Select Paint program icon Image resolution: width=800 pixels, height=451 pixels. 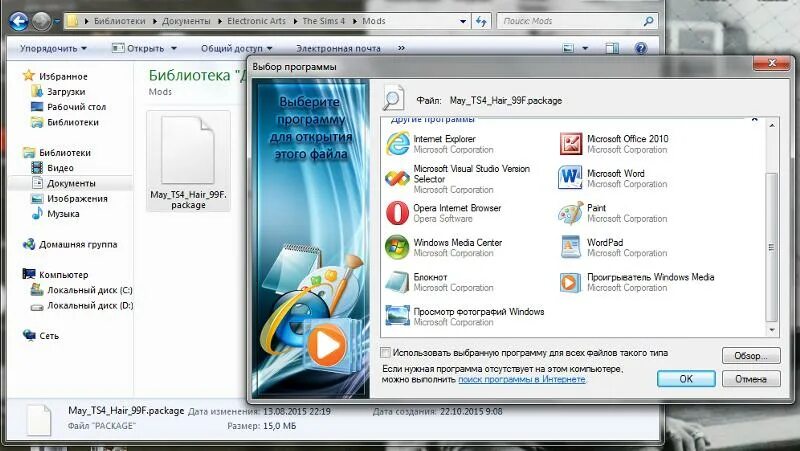point(570,213)
